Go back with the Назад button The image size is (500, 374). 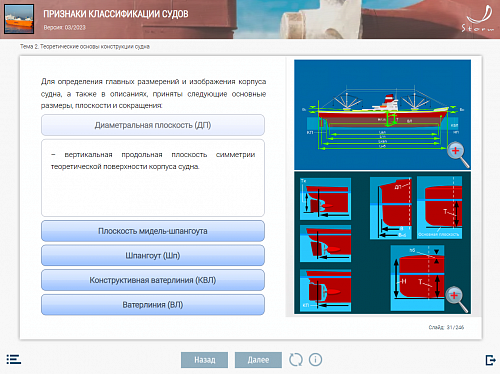coord(205,360)
